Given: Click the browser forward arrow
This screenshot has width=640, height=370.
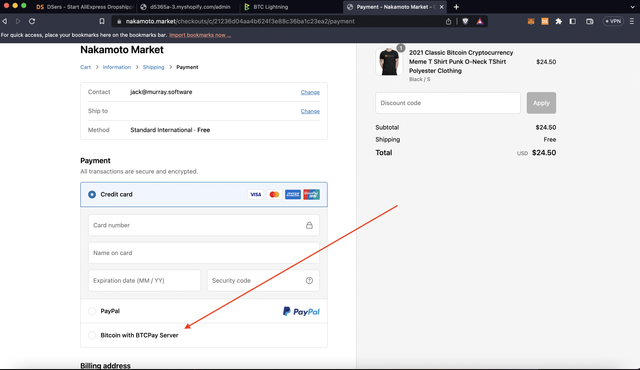Looking at the screenshot, I should pos(18,21).
